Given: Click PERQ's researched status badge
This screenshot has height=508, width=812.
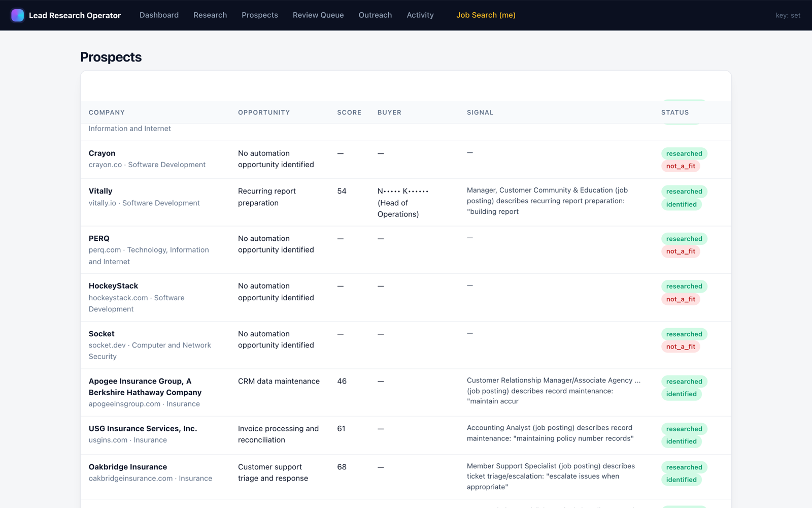Looking at the screenshot, I should tap(684, 239).
